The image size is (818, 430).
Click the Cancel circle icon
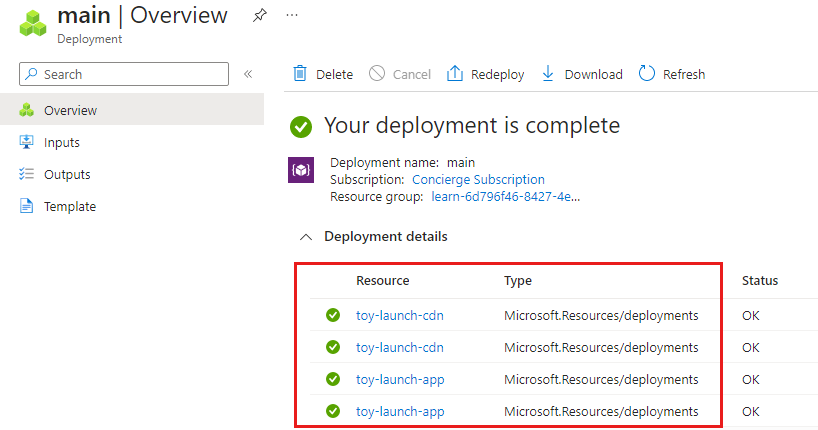377,74
